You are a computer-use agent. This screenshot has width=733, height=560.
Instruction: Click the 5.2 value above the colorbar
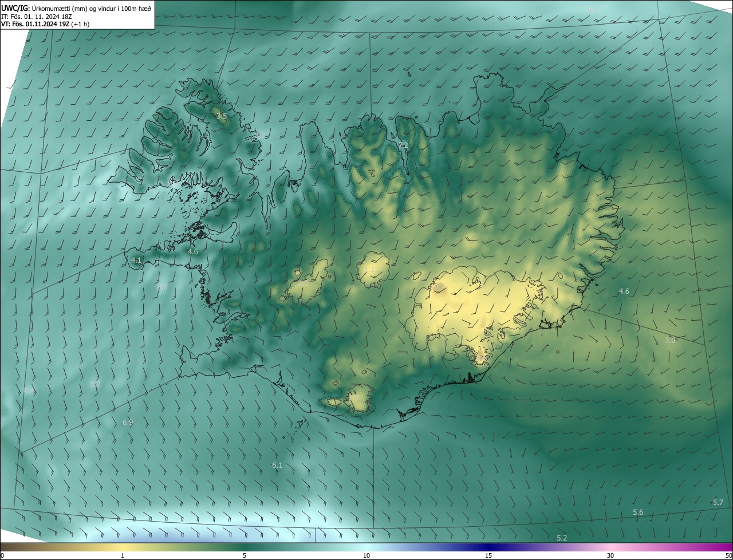pos(562,538)
